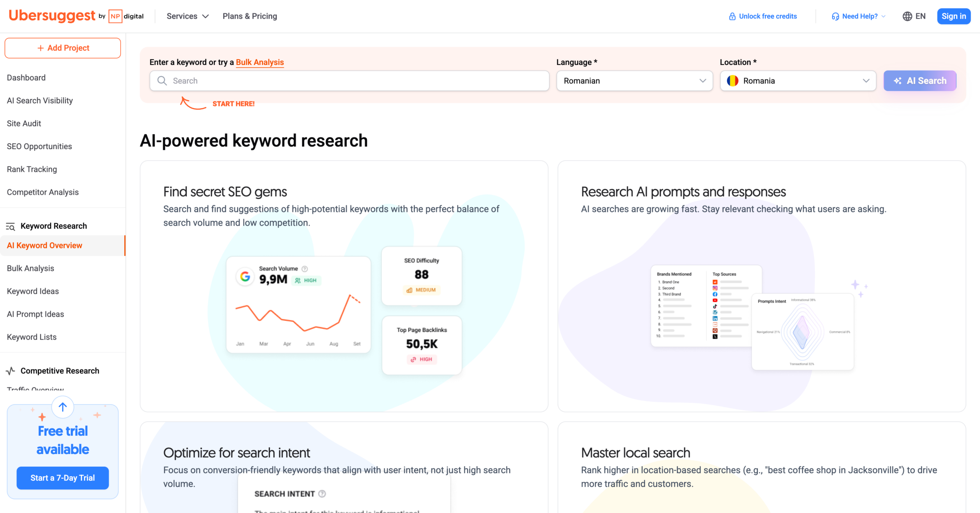Click the Add Project button

63,48
